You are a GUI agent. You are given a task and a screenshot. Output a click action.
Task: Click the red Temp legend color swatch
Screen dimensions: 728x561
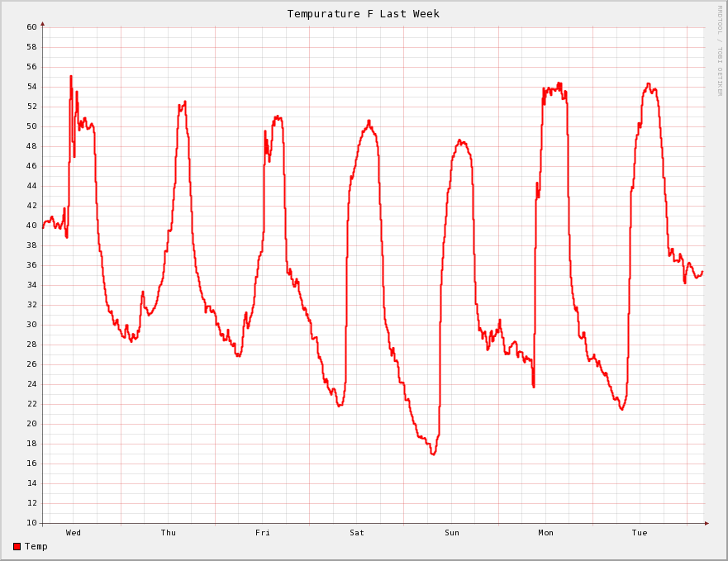(17, 546)
